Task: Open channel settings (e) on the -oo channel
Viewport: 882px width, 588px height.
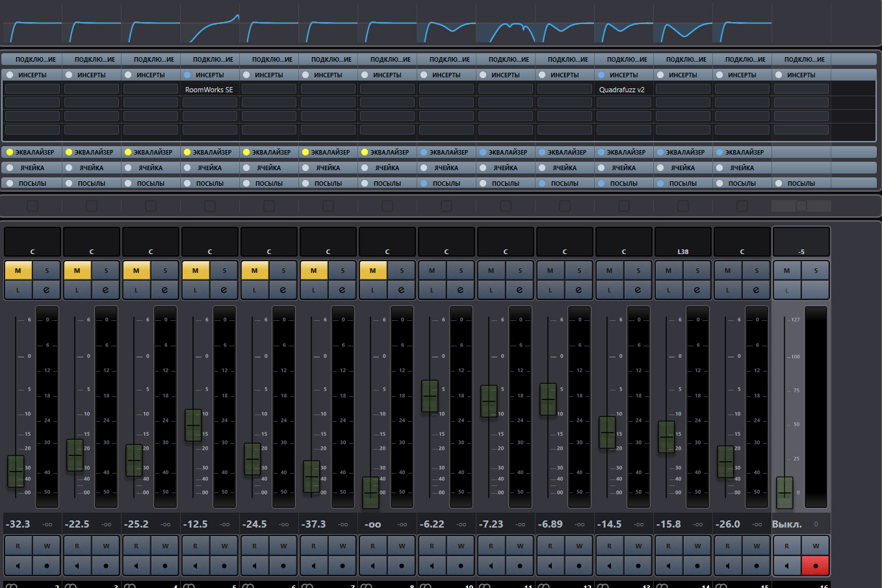Action: [401, 290]
